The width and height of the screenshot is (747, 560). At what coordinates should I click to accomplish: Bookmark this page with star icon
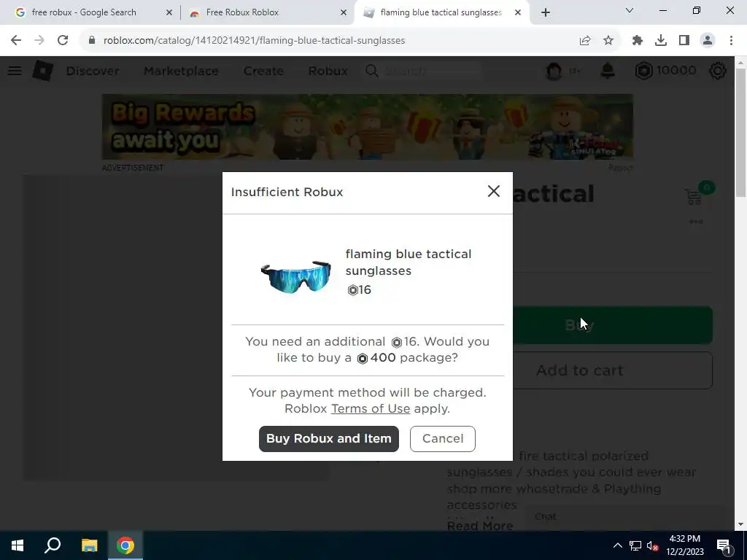608,41
